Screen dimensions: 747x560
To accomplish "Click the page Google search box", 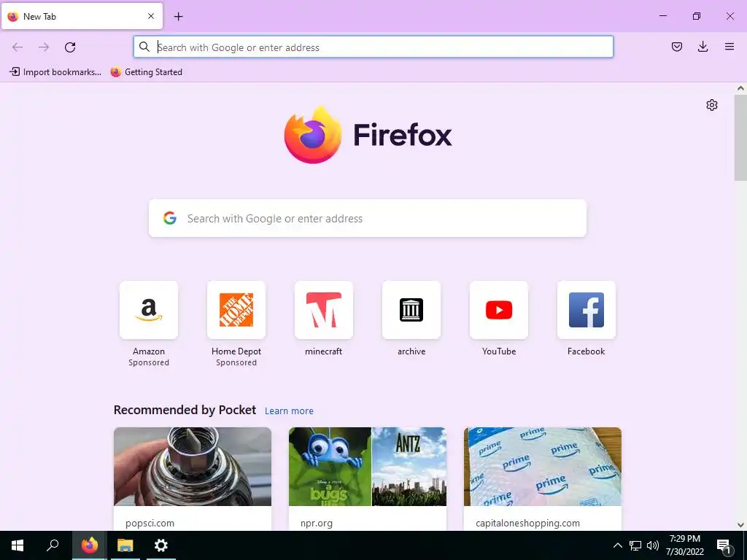I will (x=368, y=218).
